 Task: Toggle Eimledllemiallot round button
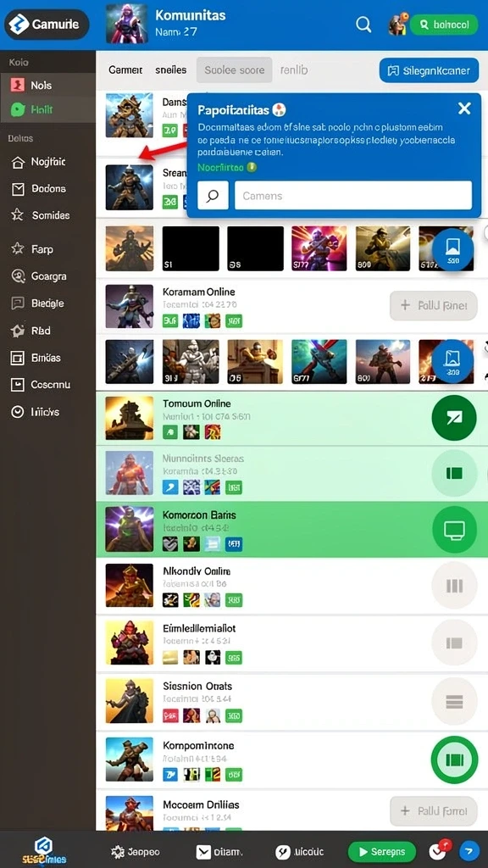tap(454, 643)
